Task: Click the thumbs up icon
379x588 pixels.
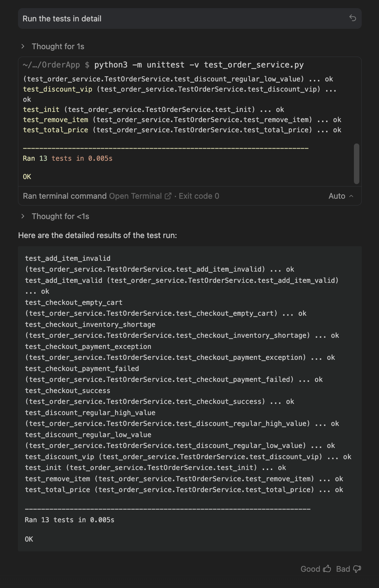Action: click(327, 569)
